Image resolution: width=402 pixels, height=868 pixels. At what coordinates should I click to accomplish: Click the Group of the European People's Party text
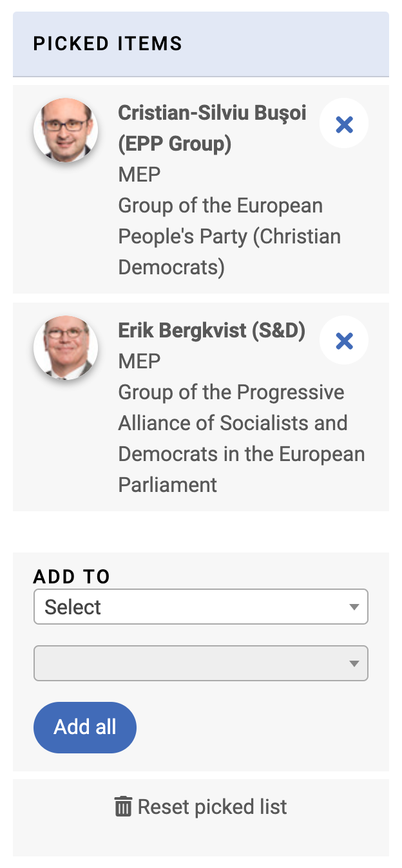(229, 236)
